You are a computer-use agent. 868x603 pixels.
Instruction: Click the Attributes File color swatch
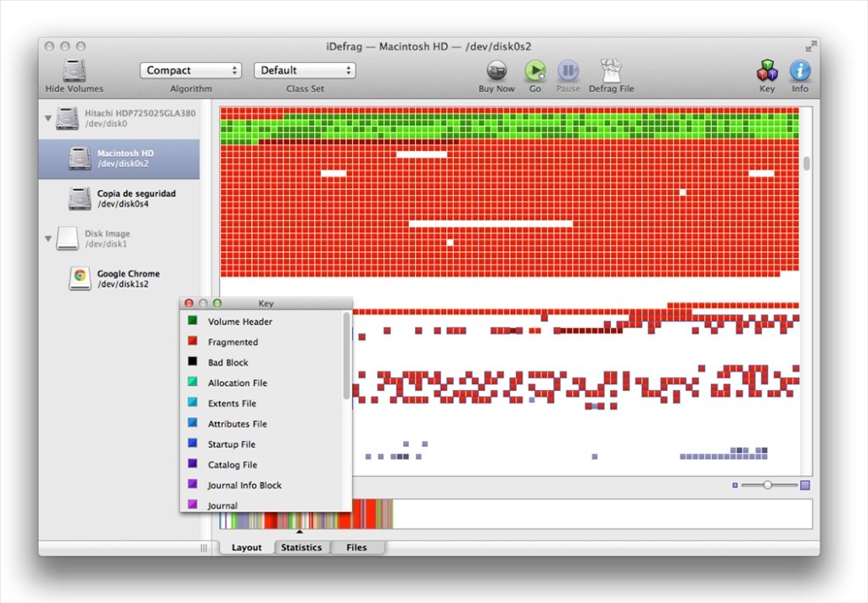click(193, 422)
